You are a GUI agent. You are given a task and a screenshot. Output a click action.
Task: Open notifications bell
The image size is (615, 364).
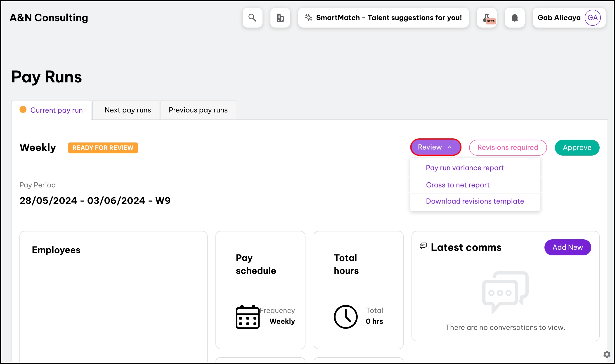(515, 18)
